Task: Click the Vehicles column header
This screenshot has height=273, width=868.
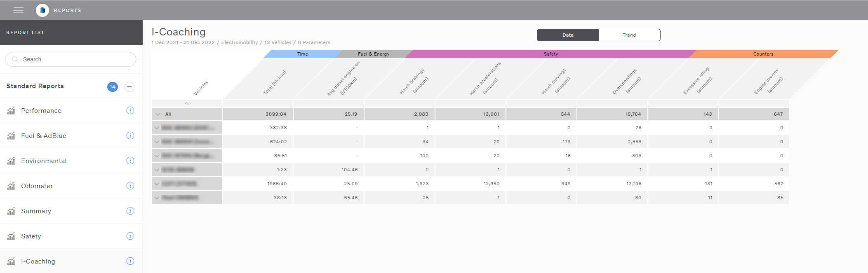Action: [x=201, y=88]
